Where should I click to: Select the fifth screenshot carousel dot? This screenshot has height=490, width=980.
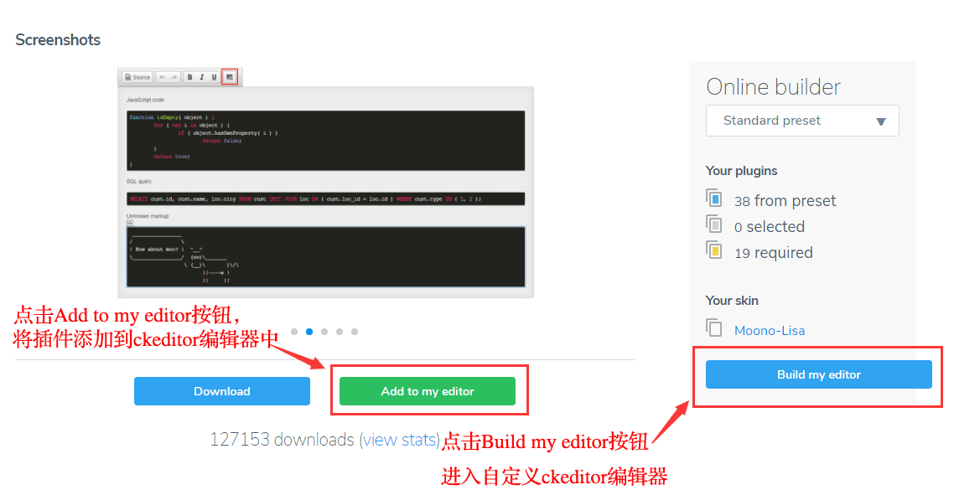[355, 332]
